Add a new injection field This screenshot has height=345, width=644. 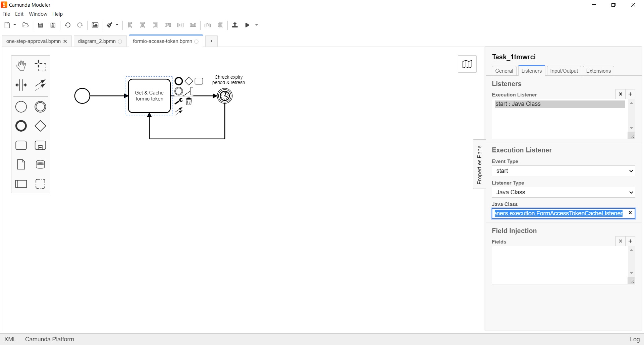(630, 241)
